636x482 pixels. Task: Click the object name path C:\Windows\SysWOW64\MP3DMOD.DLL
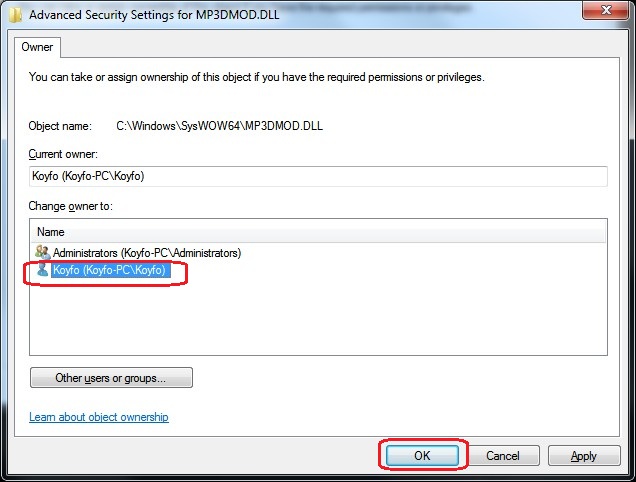pyautogui.click(x=219, y=126)
